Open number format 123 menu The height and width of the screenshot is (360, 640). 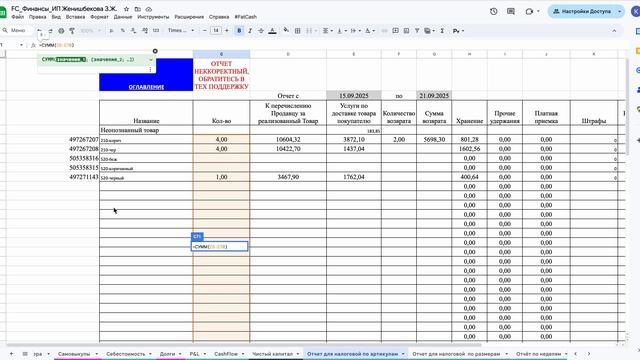pos(156,31)
